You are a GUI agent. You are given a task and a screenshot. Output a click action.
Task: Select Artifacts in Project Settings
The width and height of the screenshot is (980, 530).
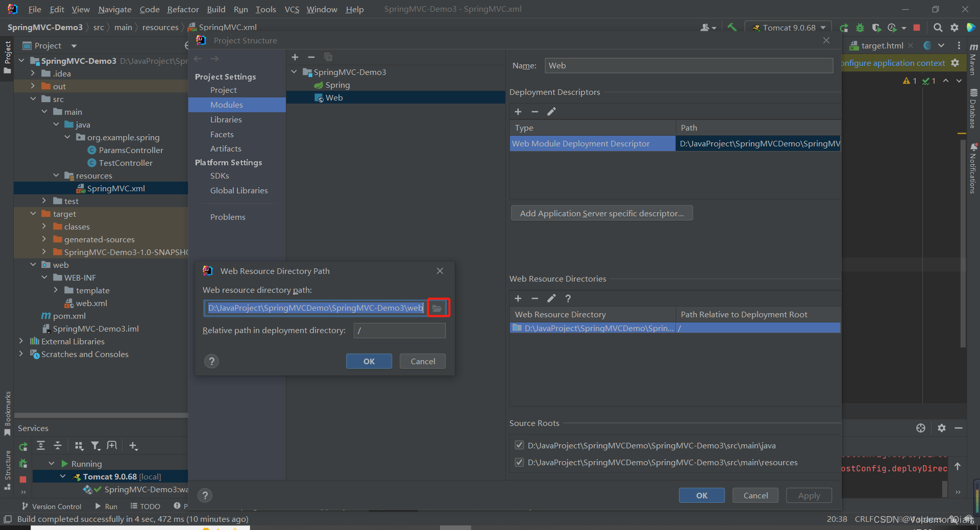[x=226, y=148]
